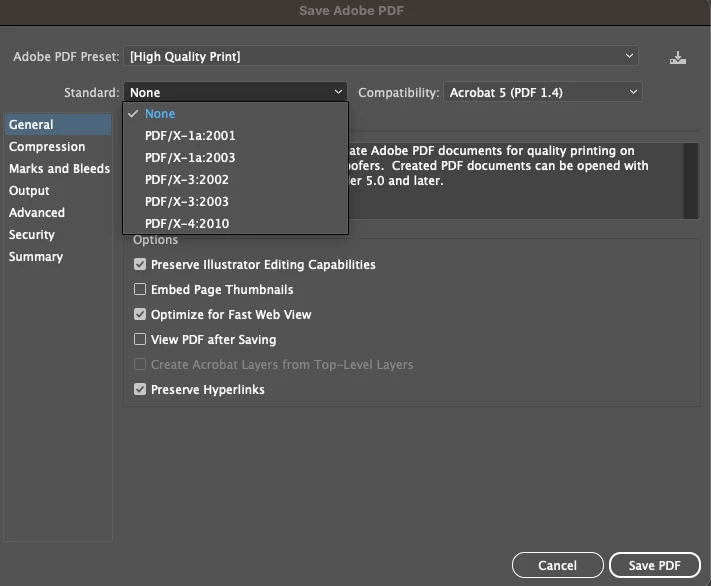Uncheck Preserve Hyperlinks option
711x586 pixels.
point(140,389)
